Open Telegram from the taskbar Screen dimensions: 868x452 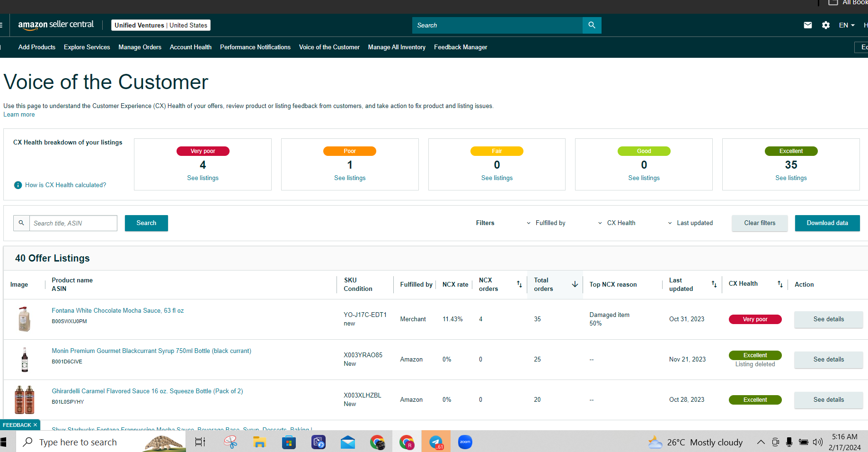pos(436,442)
